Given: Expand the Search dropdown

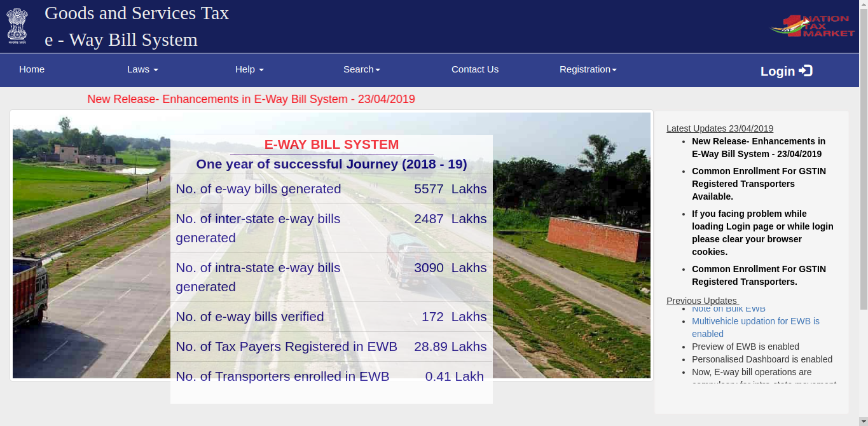Looking at the screenshot, I should tap(361, 69).
